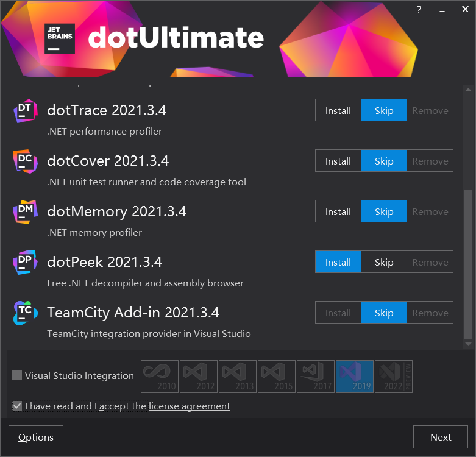Click the dotCover 2021.3.4 title
The width and height of the screenshot is (476, 457).
(x=108, y=161)
